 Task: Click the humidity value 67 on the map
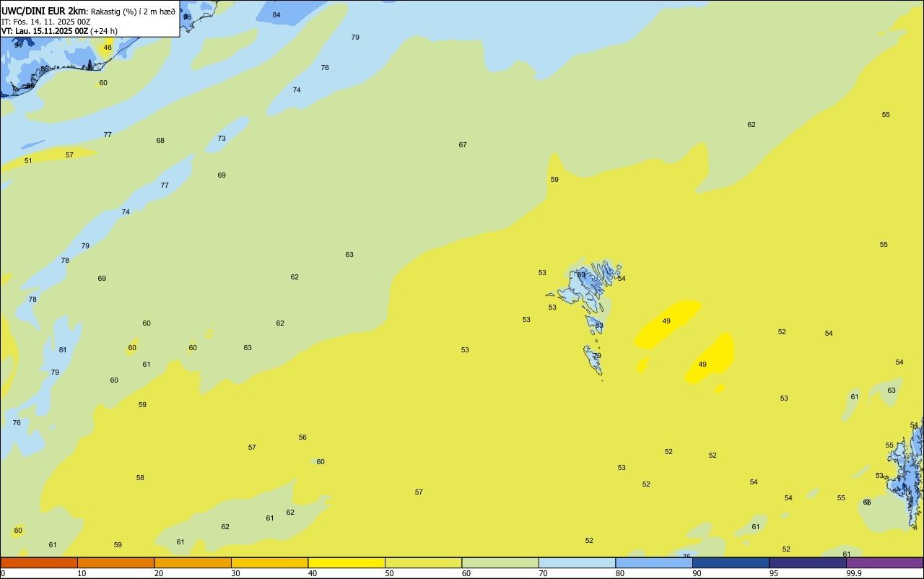tap(463, 145)
